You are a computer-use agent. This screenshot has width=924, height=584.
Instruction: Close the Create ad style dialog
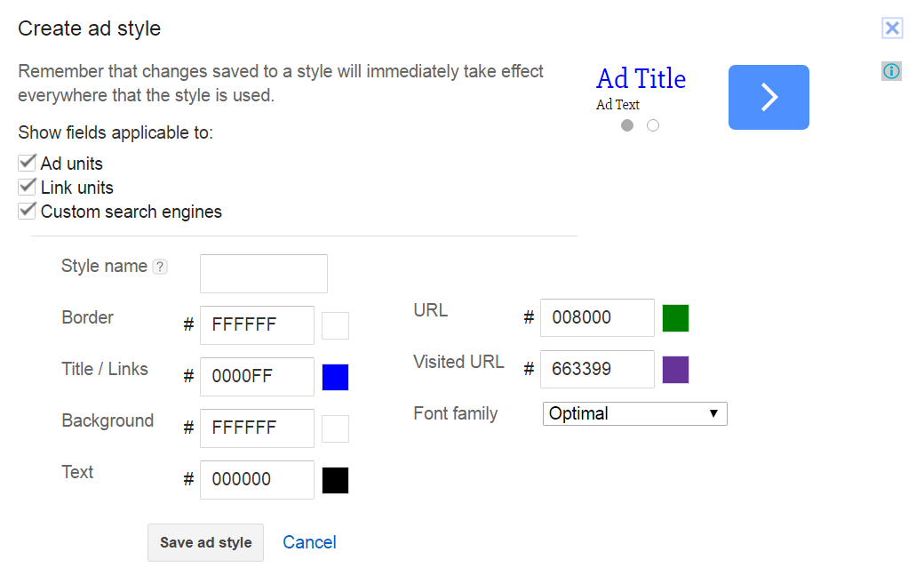tap(892, 28)
